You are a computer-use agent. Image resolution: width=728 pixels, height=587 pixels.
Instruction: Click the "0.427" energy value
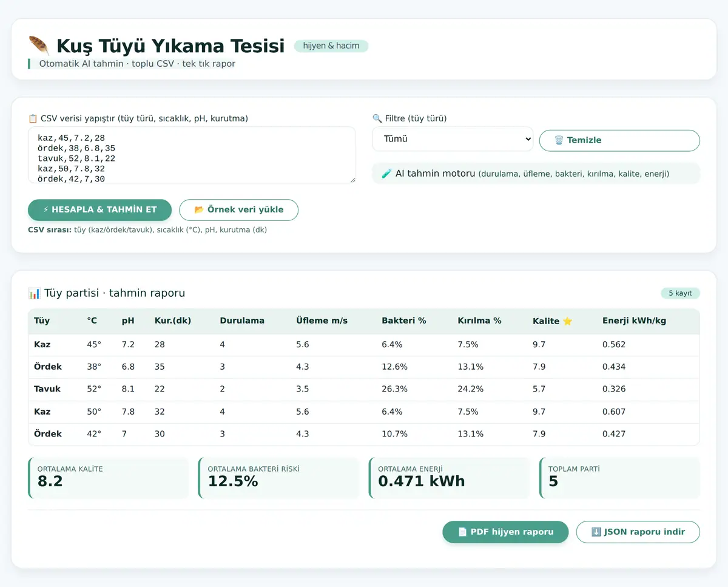(614, 434)
